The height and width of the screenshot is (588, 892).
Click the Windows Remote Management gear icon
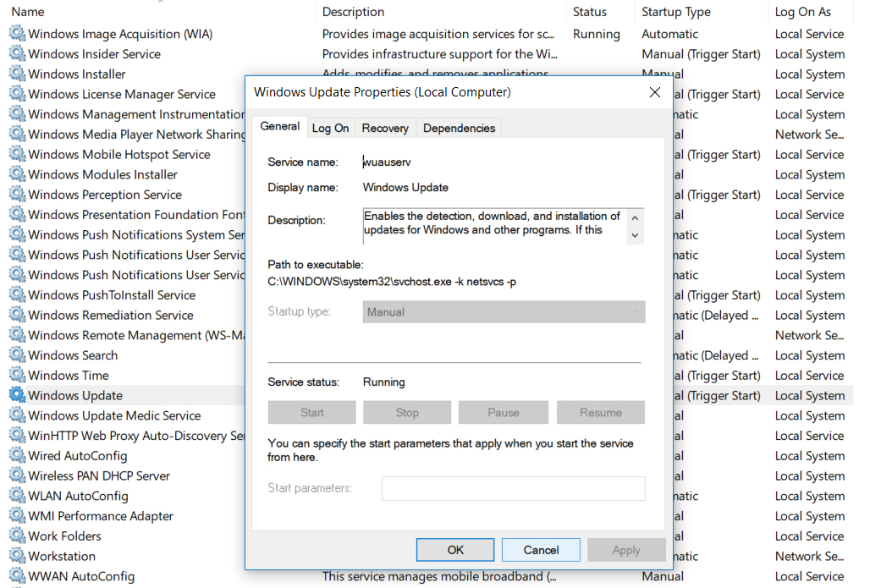pyautogui.click(x=18, y=335)
